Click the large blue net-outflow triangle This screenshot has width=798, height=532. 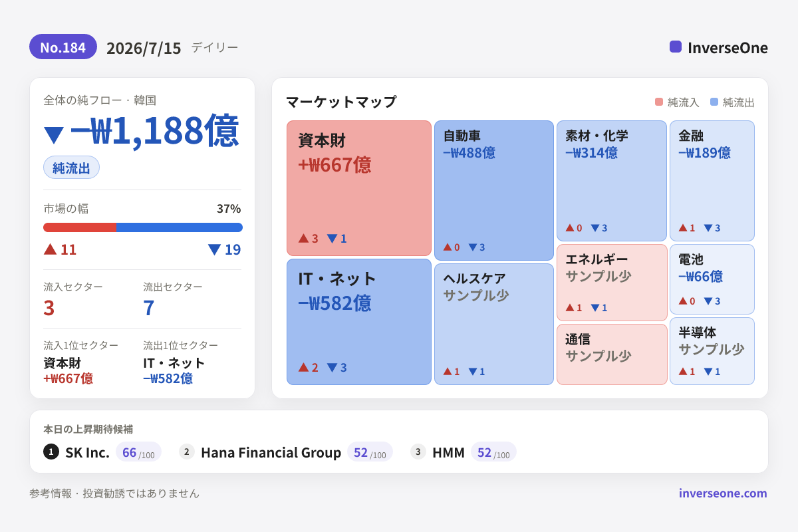pyautogui.click(x=54, y=135)
